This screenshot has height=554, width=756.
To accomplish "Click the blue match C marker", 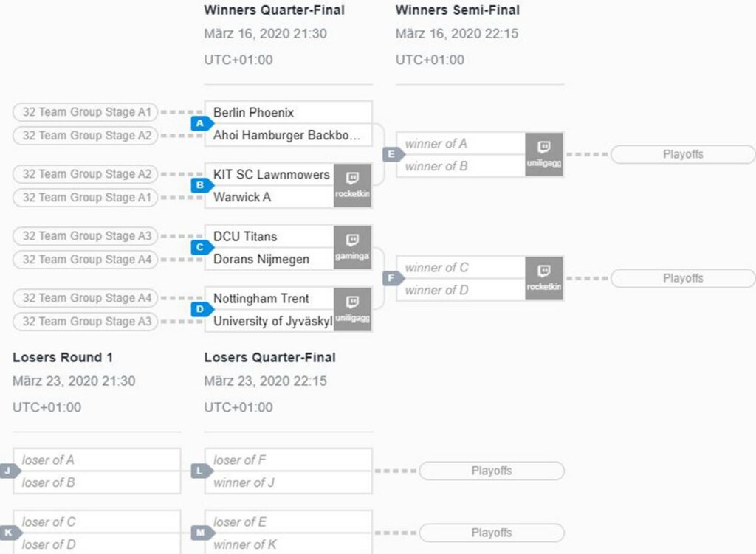I will [x=202, y=247].
